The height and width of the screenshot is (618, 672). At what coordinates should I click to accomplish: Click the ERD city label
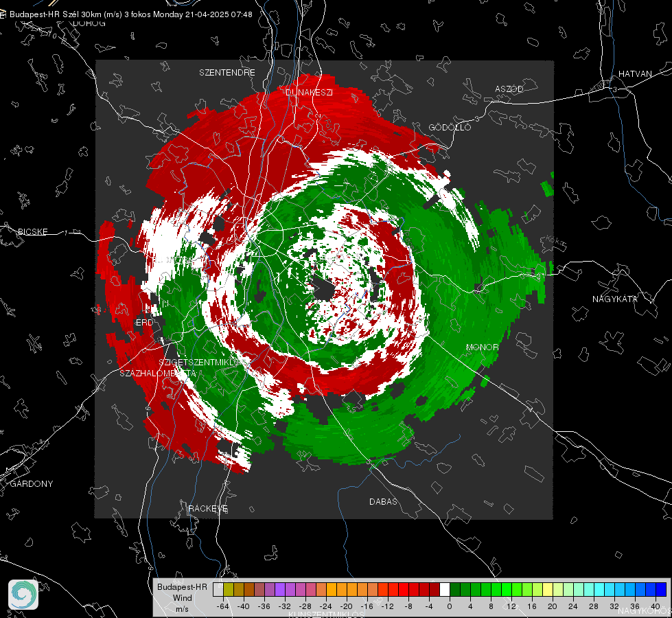144,323
